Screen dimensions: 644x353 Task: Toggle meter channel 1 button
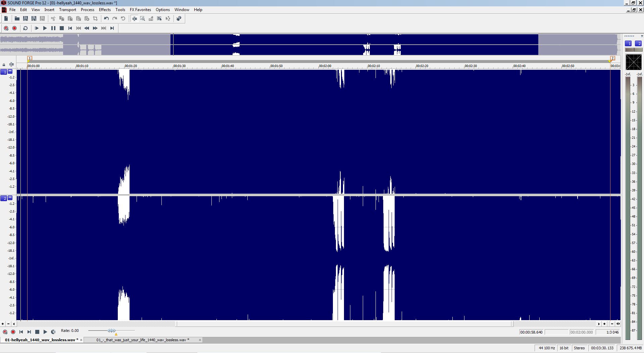coord(628,44)
